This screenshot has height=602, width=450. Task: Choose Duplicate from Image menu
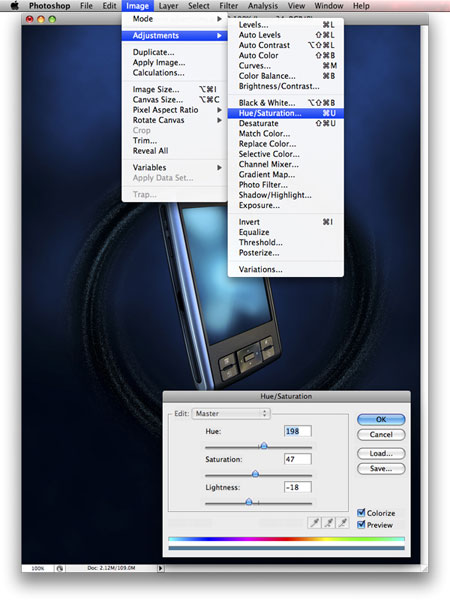174,52
